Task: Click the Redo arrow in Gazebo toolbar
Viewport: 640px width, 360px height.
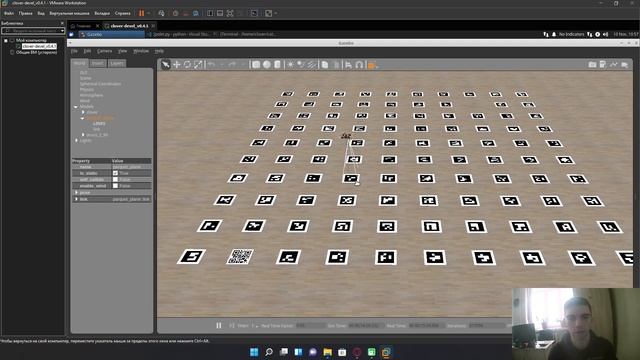Action: [232, 64]
